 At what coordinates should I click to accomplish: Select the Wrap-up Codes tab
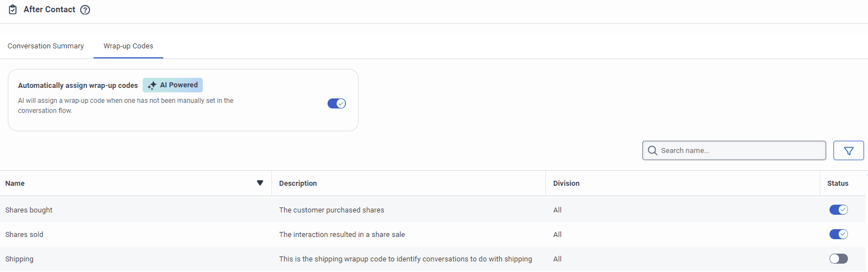(128, 46)
